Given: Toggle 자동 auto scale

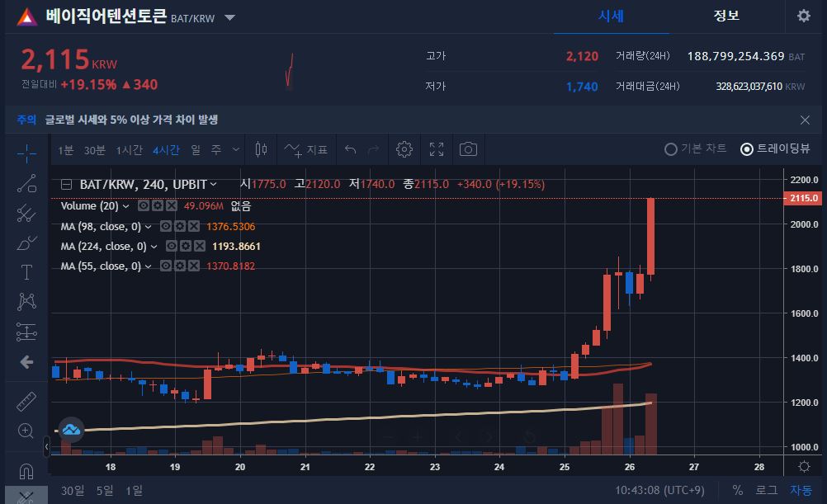Looking at the screenshot, I should [801, 490].
